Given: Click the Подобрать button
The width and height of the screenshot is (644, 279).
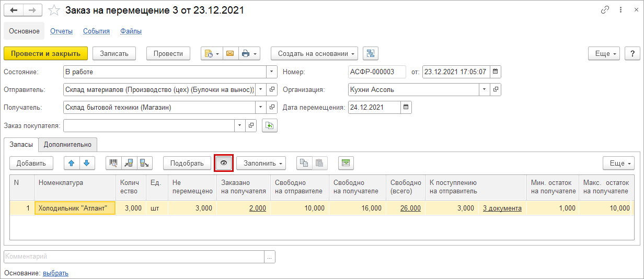Looking at the screenshot, I should click(x=187, y=163).
